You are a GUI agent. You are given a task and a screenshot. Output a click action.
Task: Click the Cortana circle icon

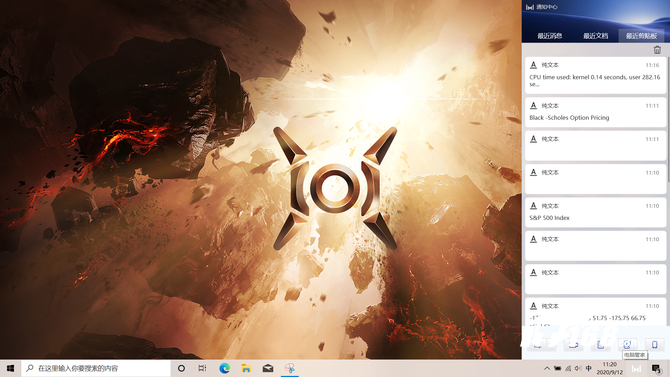pyautogui.click(x=181, y=368)
